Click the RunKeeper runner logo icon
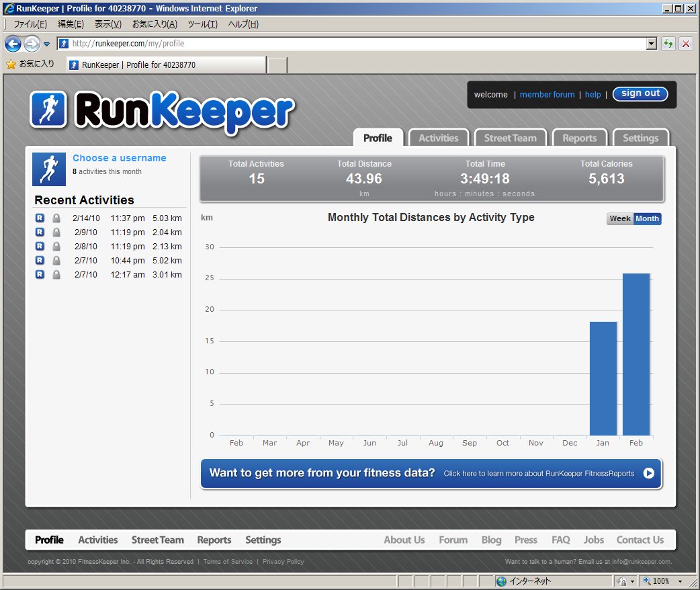The image size is (700, 590). coord(48,109)
